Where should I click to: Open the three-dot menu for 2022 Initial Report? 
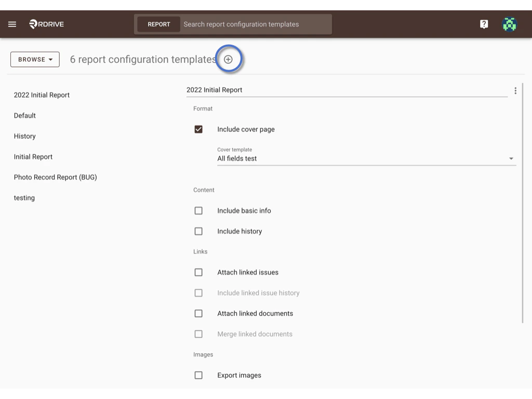pyautogui.click(x=515, y=90)
